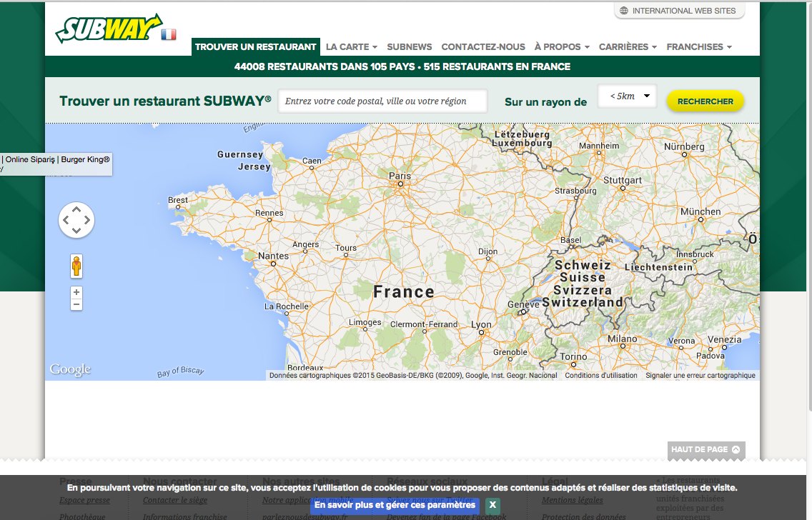Click the La Rochelle label on the map
Image resolution: width=812 pixels, height=520 pixels.
287,306
